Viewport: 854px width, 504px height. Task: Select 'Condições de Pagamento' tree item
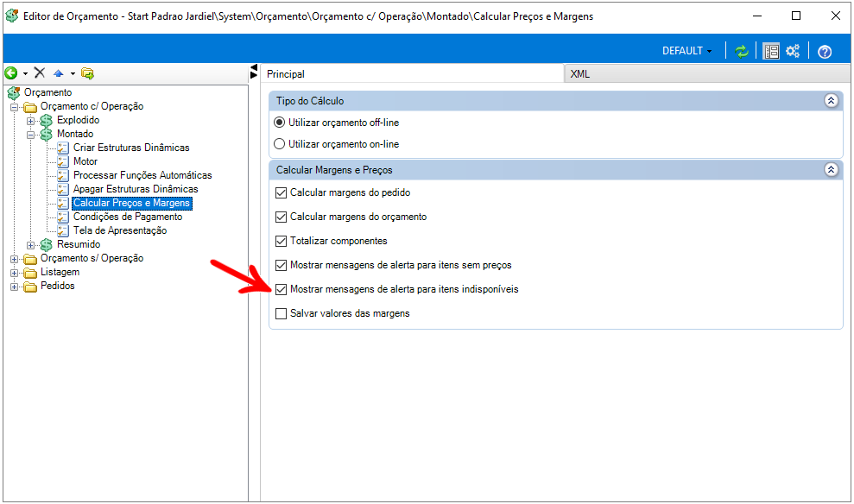click(127, 217)
